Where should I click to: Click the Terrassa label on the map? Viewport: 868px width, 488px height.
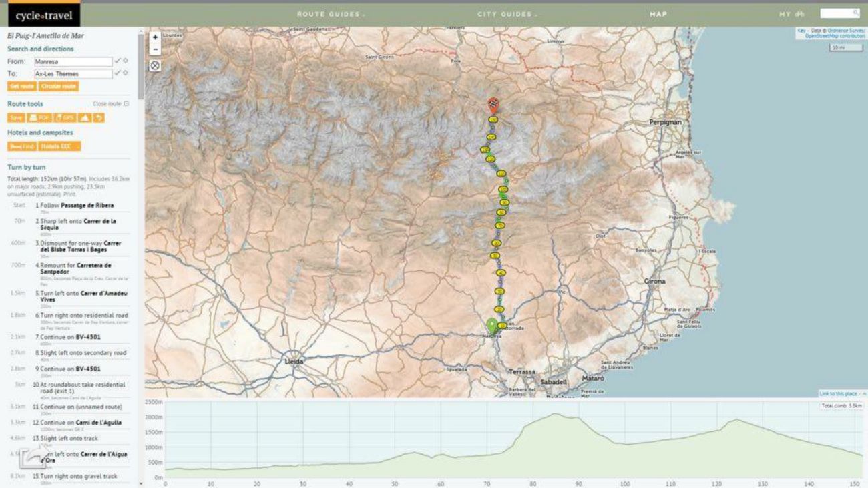(x=521, y=372)
